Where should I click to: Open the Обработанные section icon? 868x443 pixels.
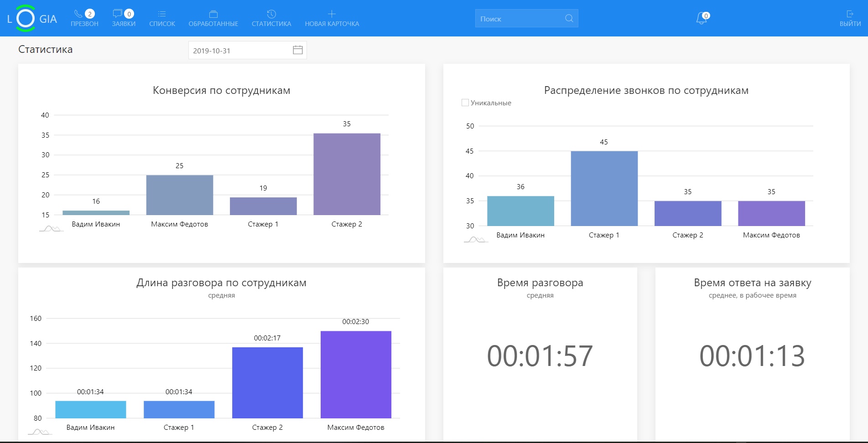pos(213,14)
